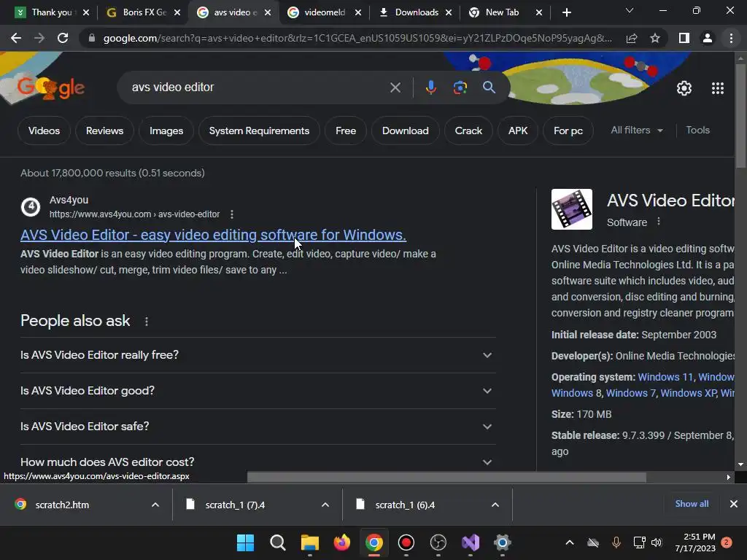Screen dimensions: 747x560
Task: Open the tab search dropdown
Action: coord(630,10)
